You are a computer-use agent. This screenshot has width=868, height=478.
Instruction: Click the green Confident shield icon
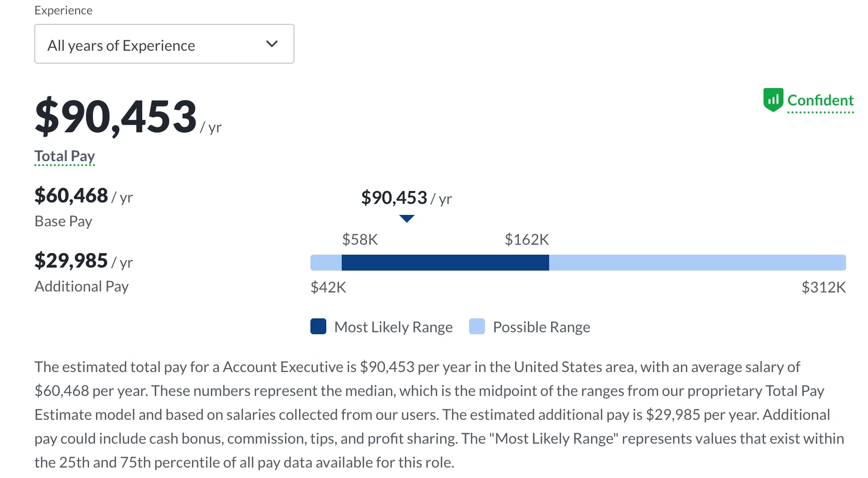[x=773, y=100]
